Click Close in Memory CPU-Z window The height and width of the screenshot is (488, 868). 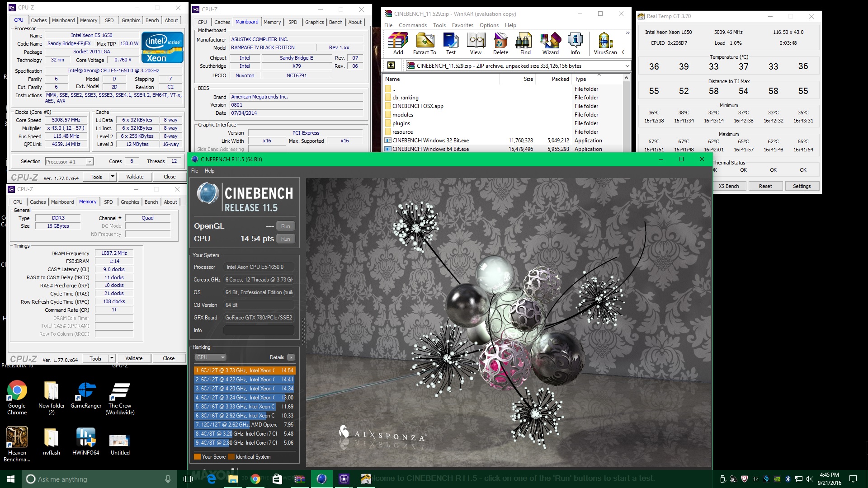(169, 358)
